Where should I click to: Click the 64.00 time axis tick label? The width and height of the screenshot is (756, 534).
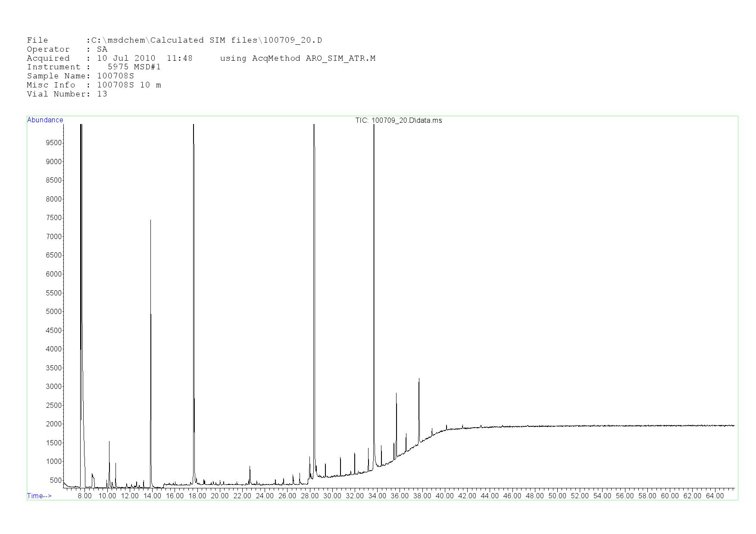coord(714,496)
